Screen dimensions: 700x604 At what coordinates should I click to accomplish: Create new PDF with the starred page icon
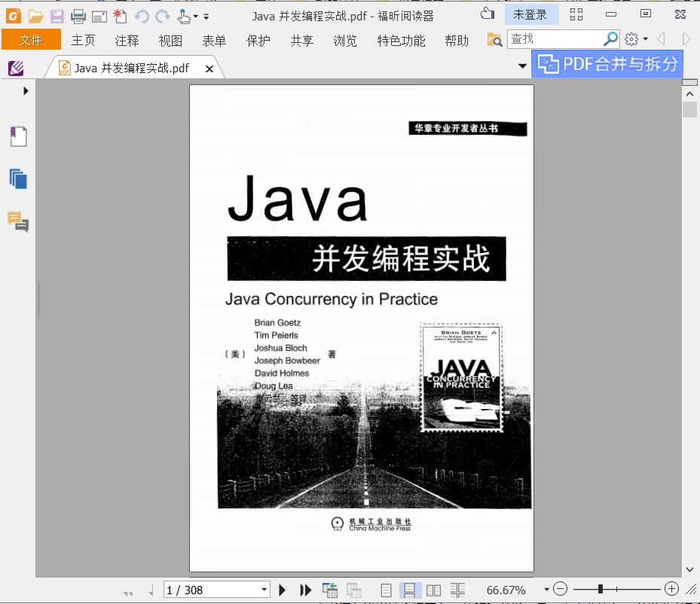pos(120,17)
